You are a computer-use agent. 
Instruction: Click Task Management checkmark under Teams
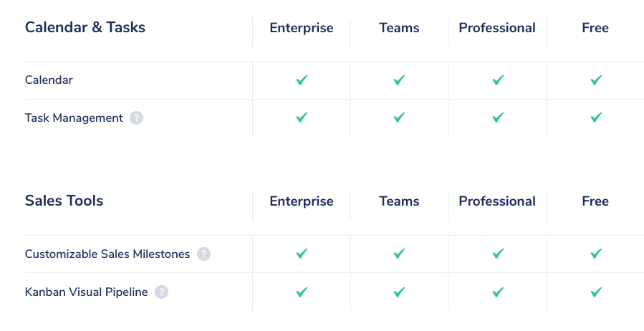[399, 117]
